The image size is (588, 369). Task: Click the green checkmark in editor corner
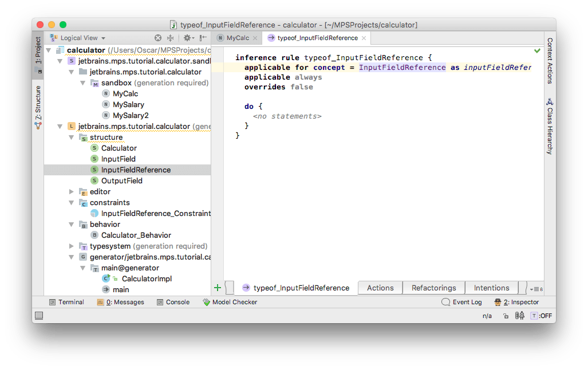click(x=537, y=51)
